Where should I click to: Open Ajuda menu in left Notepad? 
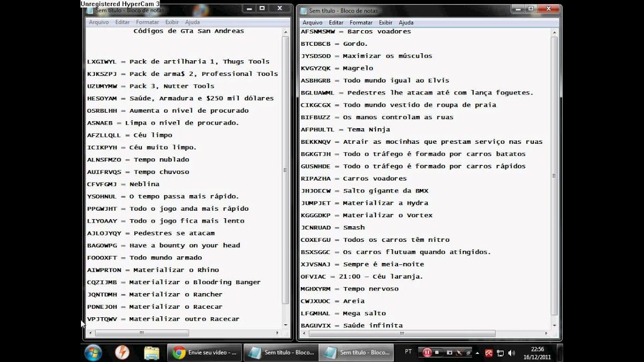(x=192, y=22)
